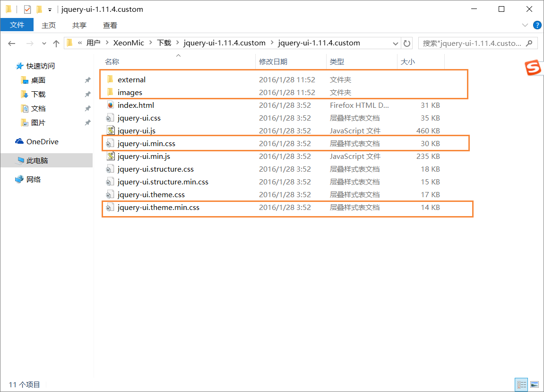Image resolution: width=544 pixels, height=392 pixels.
Task: Switch to the 主页 ribbon tab
Action: coord(49,26)
